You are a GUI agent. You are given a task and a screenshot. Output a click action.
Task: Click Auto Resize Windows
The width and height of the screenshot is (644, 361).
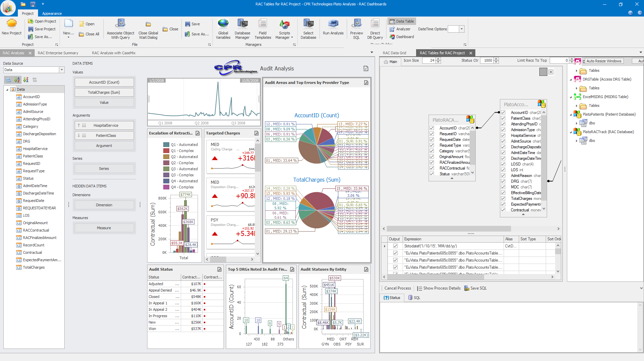click(x=604, y=61)
